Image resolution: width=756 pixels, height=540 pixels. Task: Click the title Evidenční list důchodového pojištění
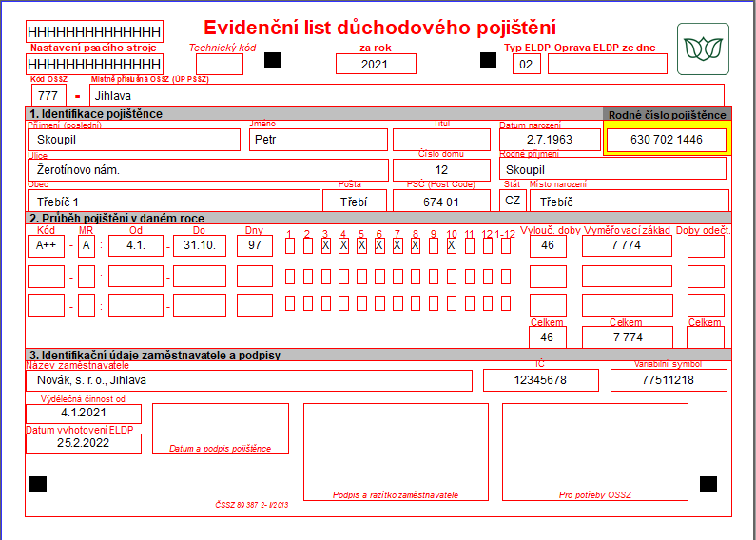[x=380, y=28]
